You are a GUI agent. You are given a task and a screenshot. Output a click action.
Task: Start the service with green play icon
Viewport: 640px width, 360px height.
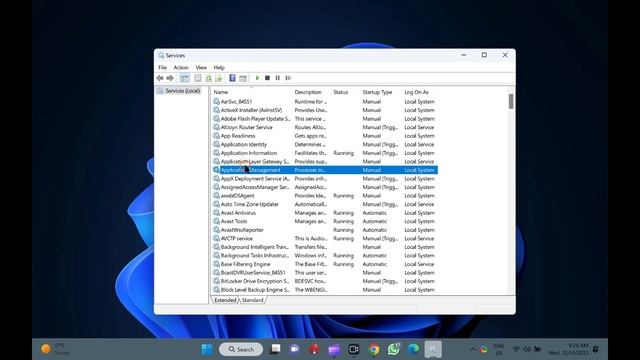tap(257, 78)
